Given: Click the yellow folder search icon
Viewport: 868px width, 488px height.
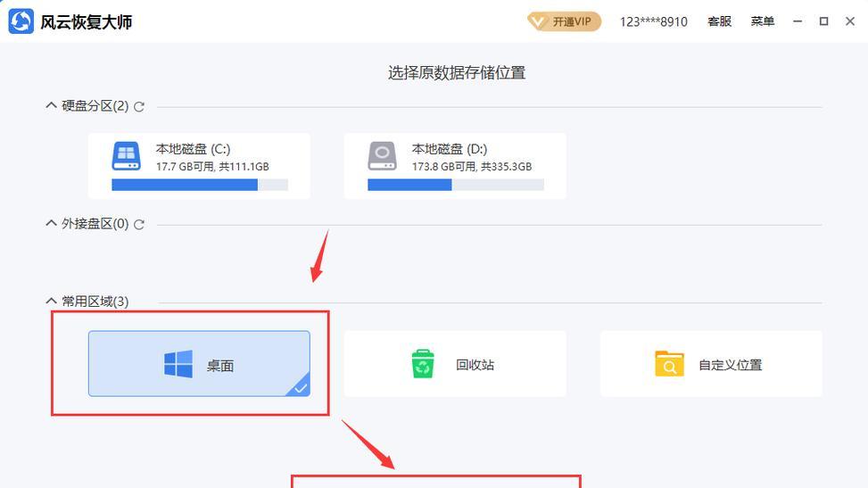Looking at the screenshot, I should point(669,364).
